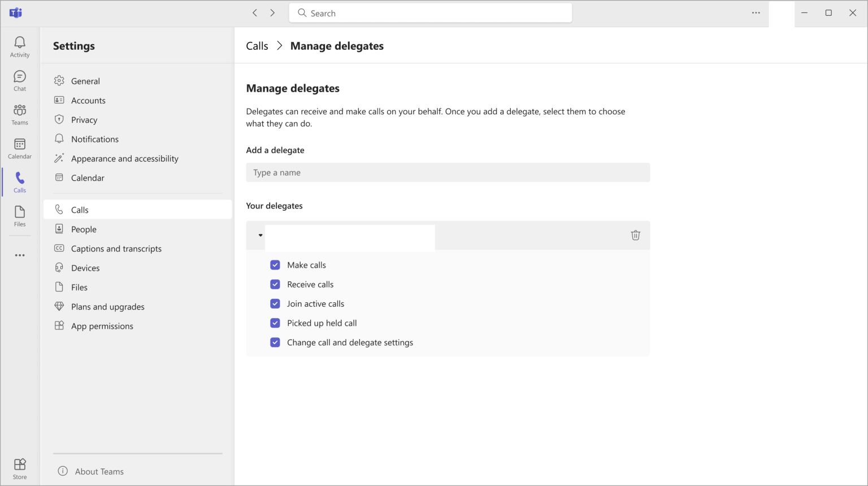Select the Calls icon in the left rail
The image size is (868, 486).
[x=19, y=182]
